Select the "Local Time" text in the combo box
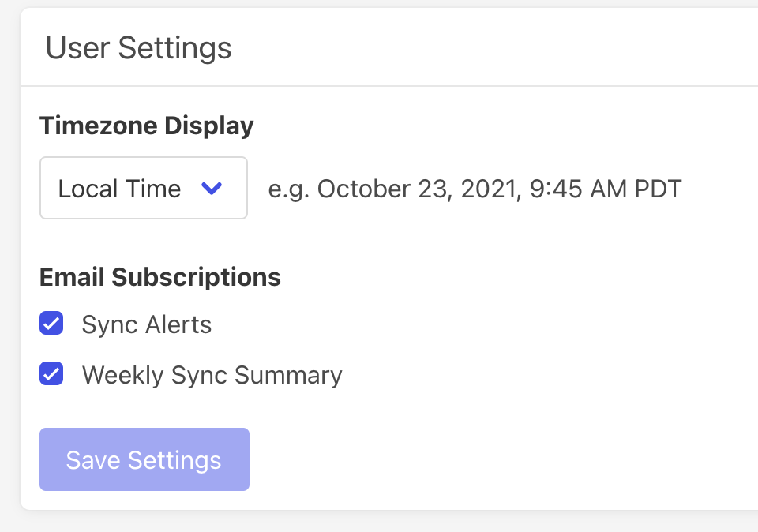Screen dimensions: 758x532 [119, 189]
